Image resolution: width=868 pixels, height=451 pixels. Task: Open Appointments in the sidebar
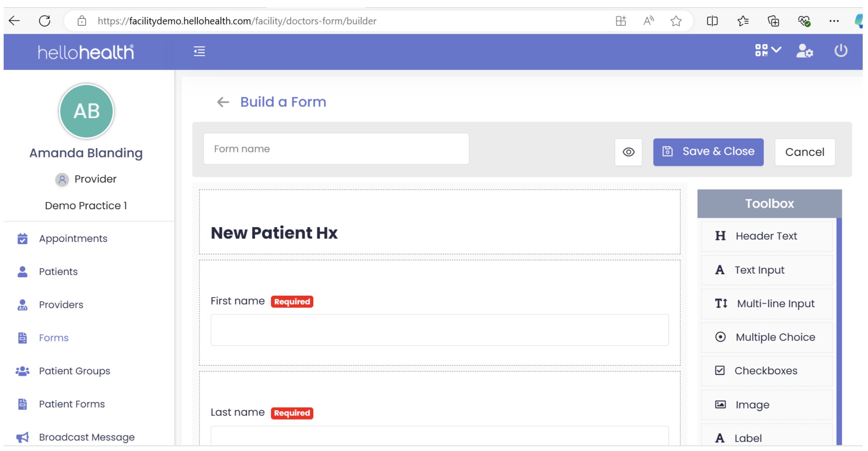click(73, 239)
